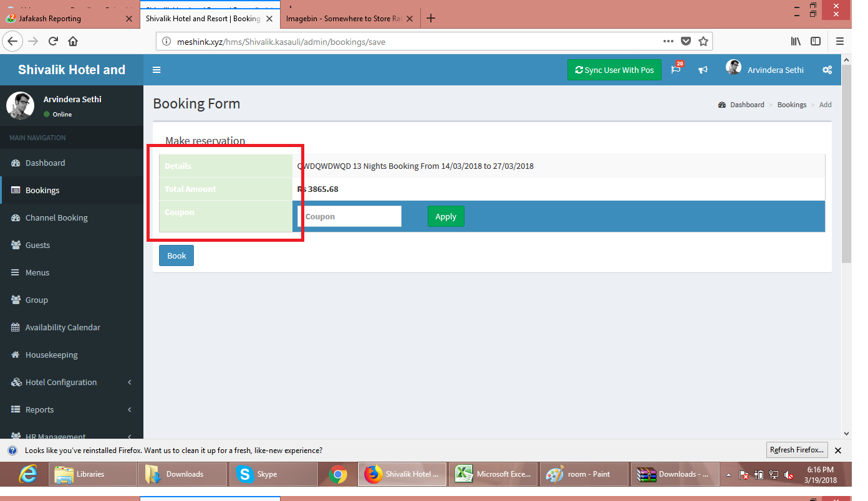Viewport: 868px width, 501px height.
Task: Click green Apply coupon button
Action: tap(446, 216)
